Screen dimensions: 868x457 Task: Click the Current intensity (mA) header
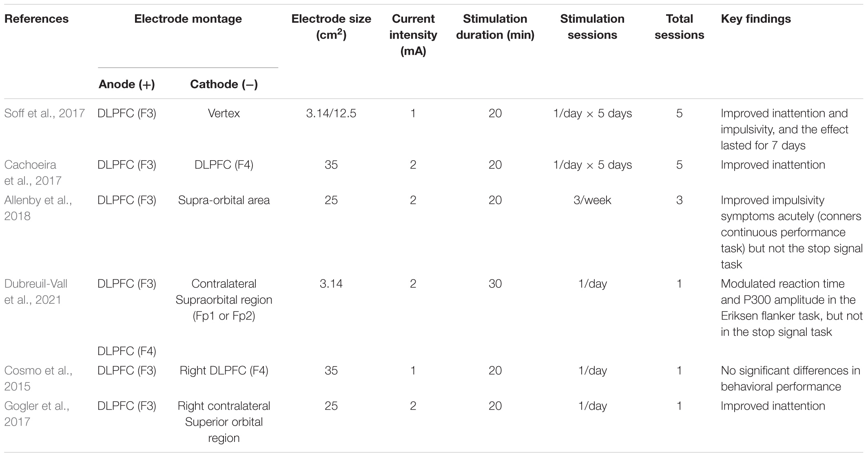click(x=413, y=35)
